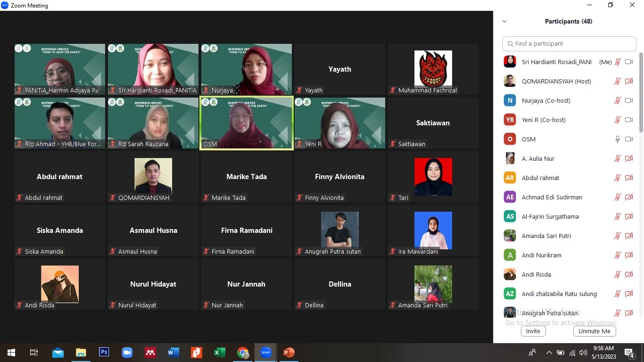Open File Explorer from the taskbar
644x362 pixels.
(x=81, y=352)
